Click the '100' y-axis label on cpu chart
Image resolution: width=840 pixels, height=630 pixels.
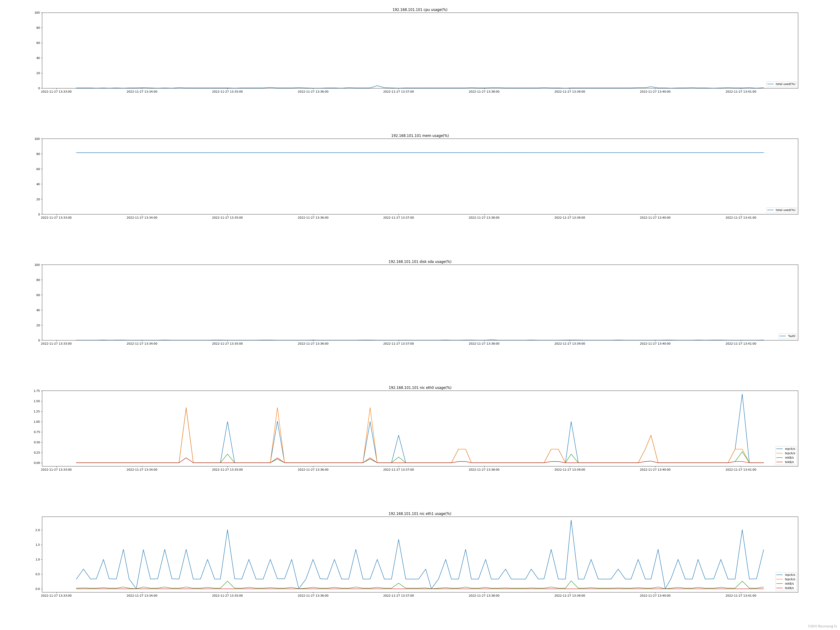[x=37, y=13]
